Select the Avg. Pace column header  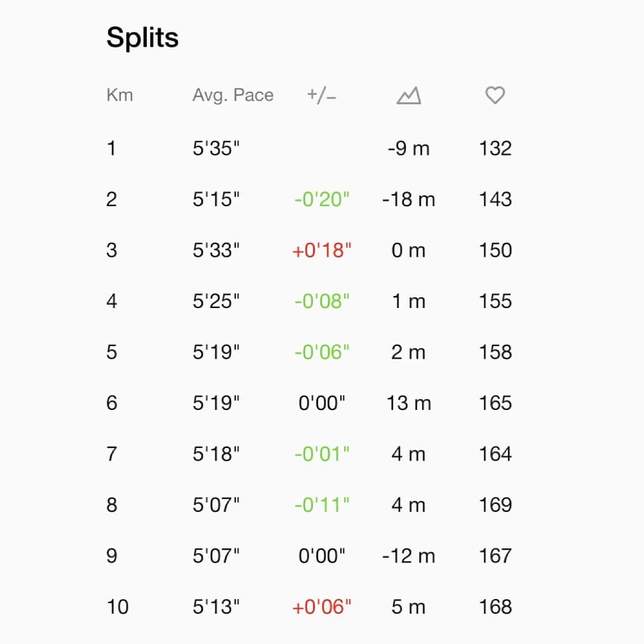pos(233,96)
